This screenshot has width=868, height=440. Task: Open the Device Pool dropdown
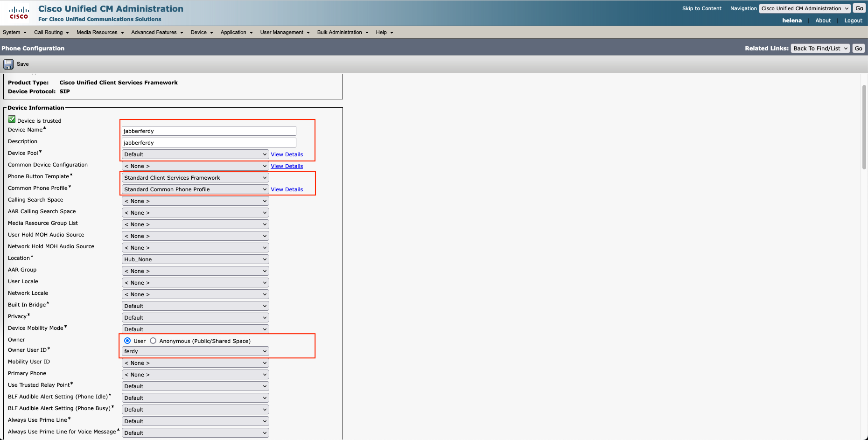(x=195, y=154)
